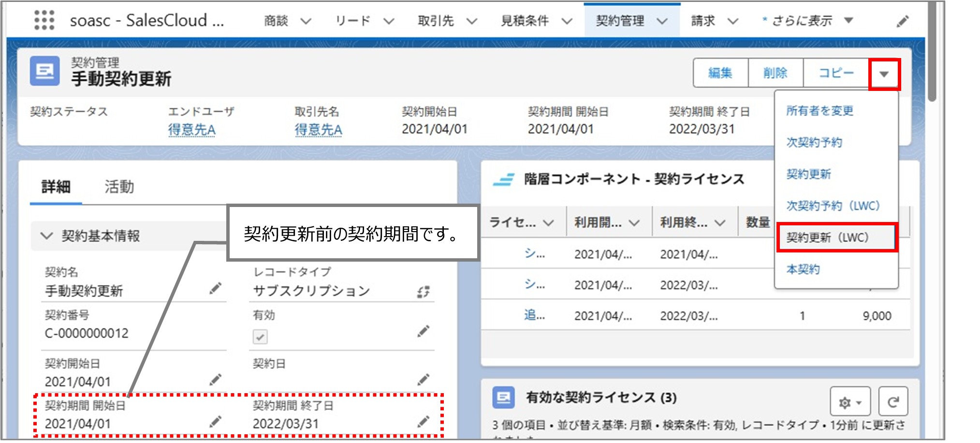Click the 編集 button
This screenshot has height=443, width=980.
(720, 73)
